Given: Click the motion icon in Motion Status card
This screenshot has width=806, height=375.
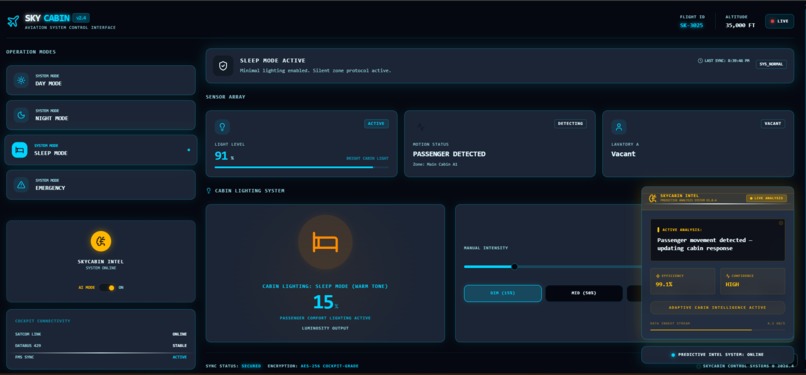Looking at the screenshot, I should [x=420, y=126].
